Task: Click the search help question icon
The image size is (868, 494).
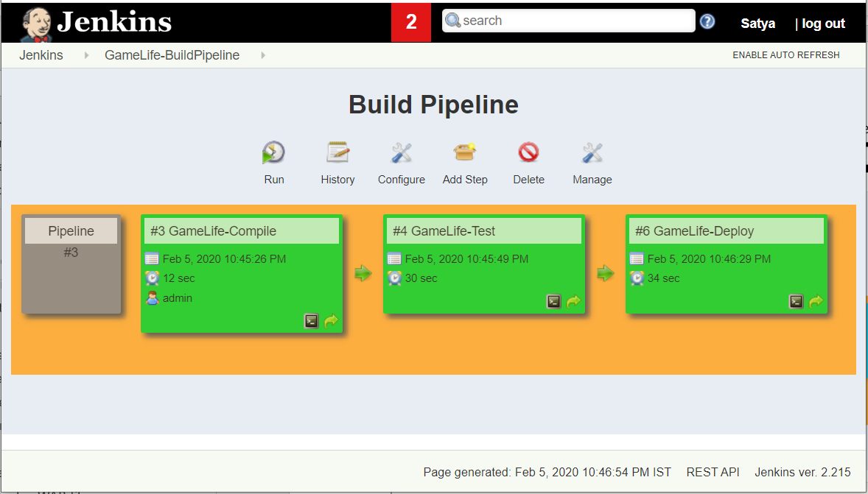Action: tap(707, 21)
